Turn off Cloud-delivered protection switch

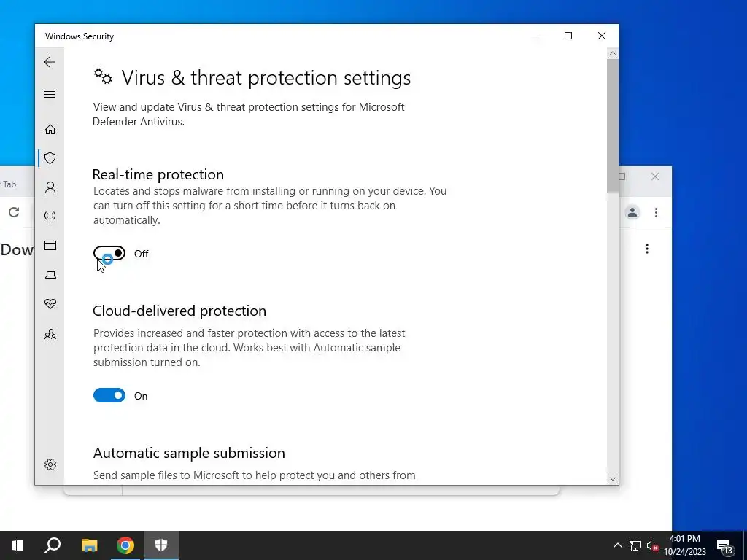pos(109,395)
